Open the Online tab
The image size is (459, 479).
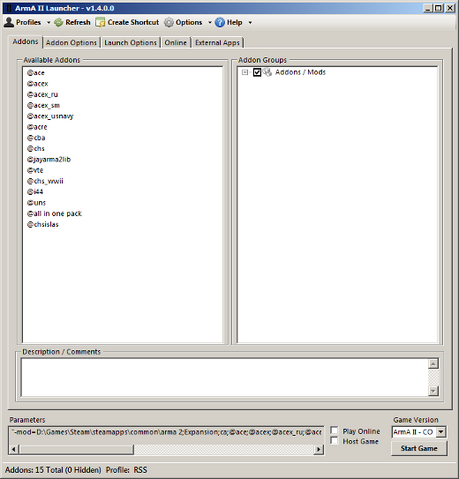pyautogui.click(x=176, y=42)
